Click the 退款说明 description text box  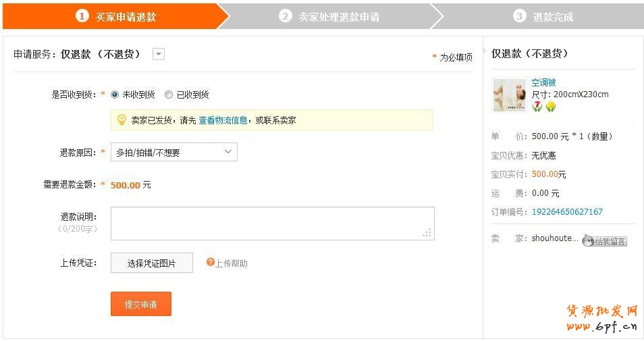click(x=272, y=224)
